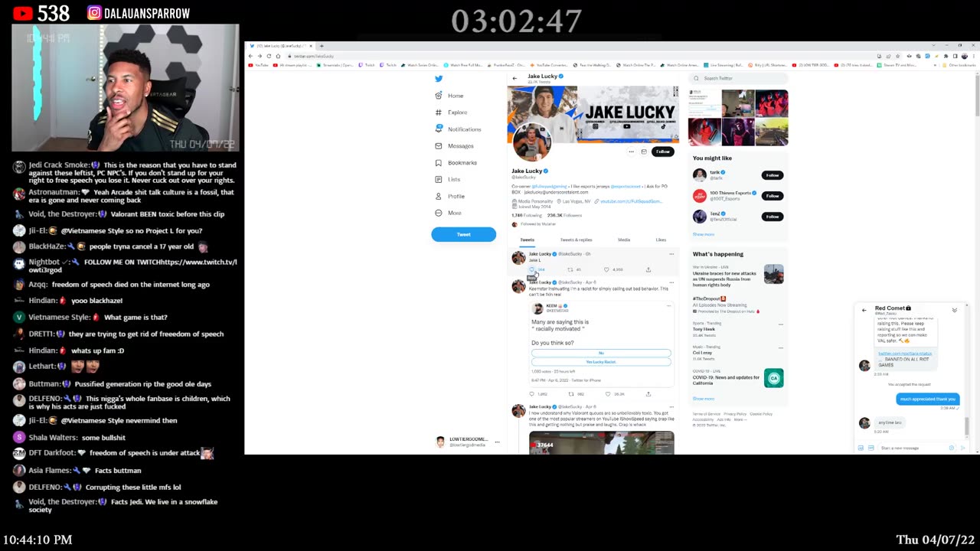Go back in Red Comet message panel
980x551 pixels.
(x=864, y=310)
